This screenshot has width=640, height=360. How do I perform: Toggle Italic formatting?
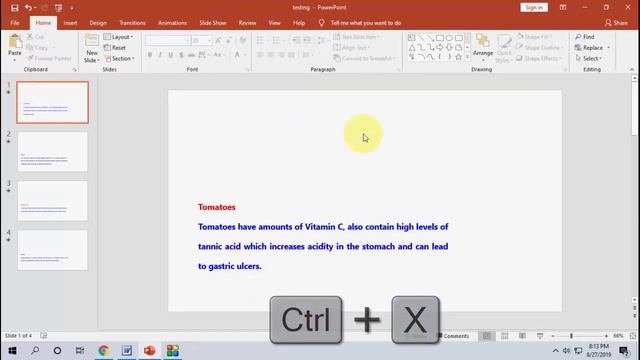pos(160,55)
